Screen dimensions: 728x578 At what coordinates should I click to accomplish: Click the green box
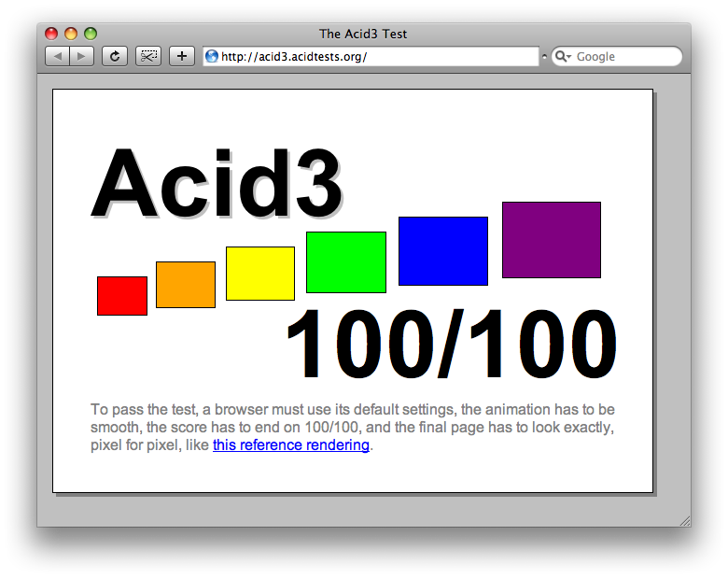[x=346, y=262]
